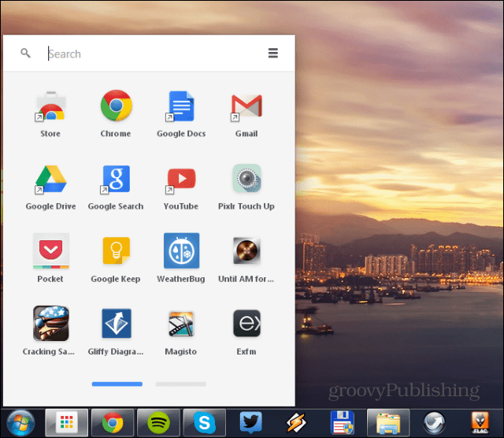Launch the WeatherBug app

pyautogui.click(x=181, y=251)
